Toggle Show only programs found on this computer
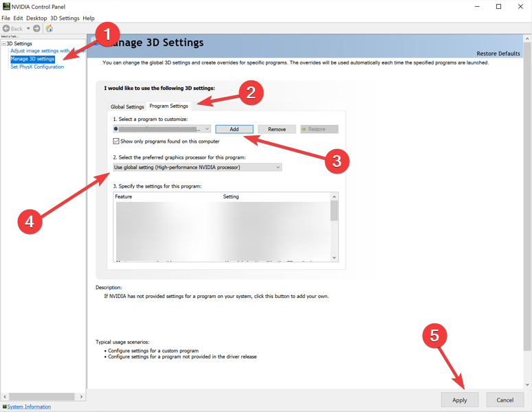Screen dimensions: 532x412 tap(116, 141)
